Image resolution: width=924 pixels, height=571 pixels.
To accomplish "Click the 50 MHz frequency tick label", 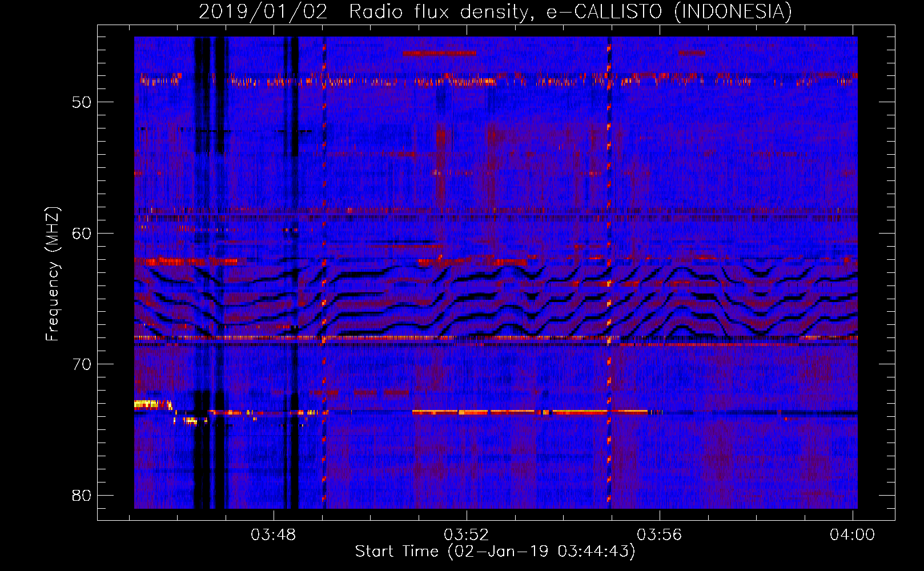I will coord(82,102).
